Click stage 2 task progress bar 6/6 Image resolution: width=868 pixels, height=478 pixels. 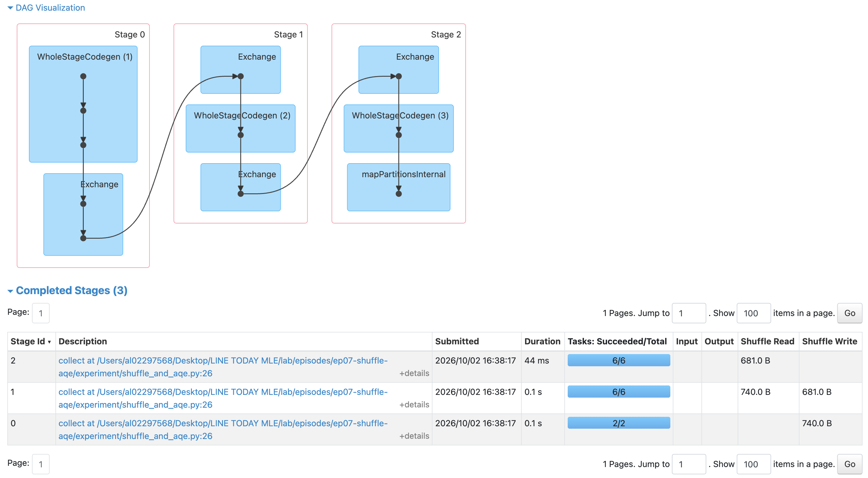coord(619,360)
